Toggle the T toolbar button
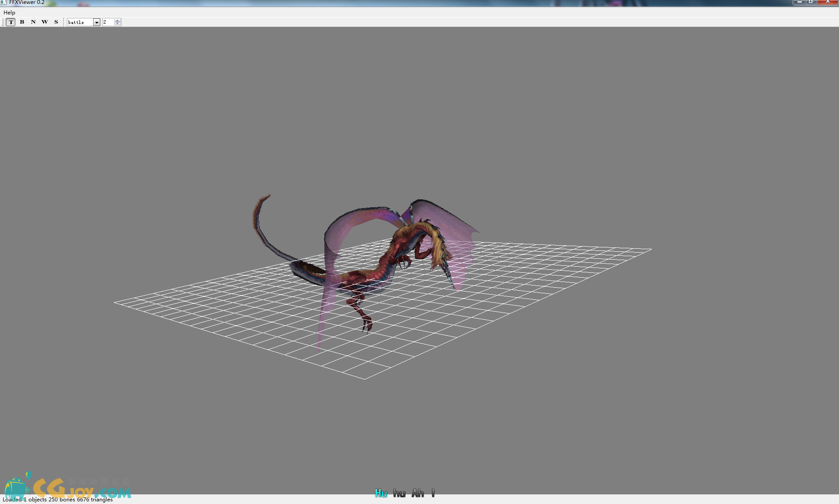Image resolution: width=839 pixels, height=504 pixels. pos(11,22)
